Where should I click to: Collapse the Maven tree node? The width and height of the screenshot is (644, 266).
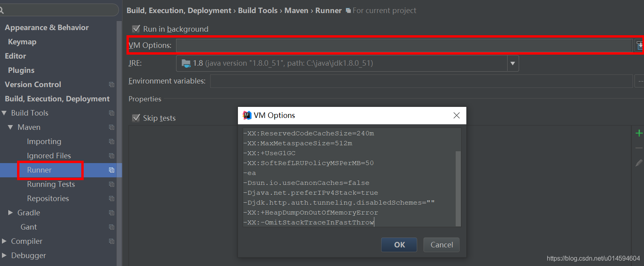pos(11,127)
